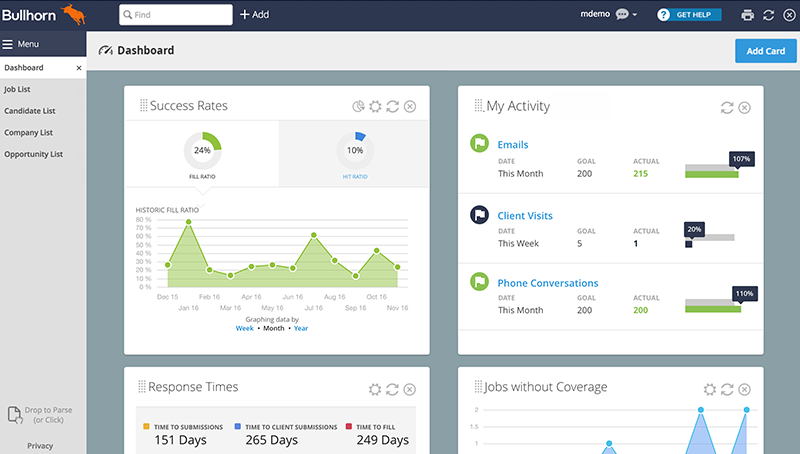The image size is (800, 454).
Task: Click the 151 Days value
Action: [181, 440]
